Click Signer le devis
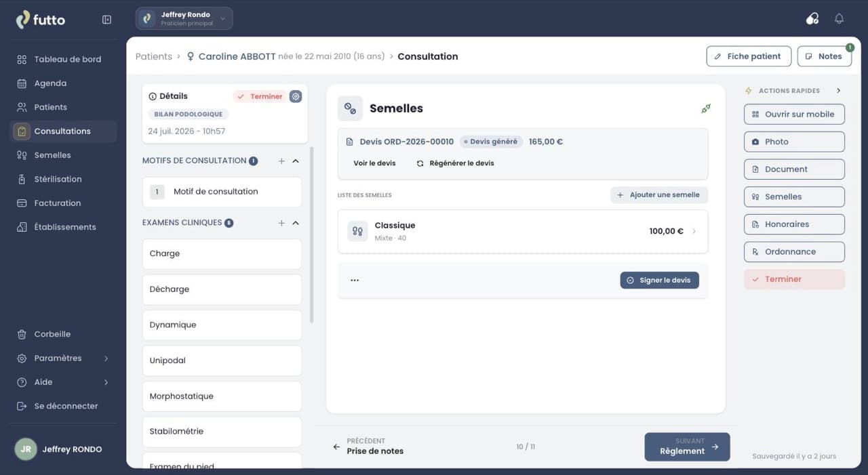 (659, 281)
